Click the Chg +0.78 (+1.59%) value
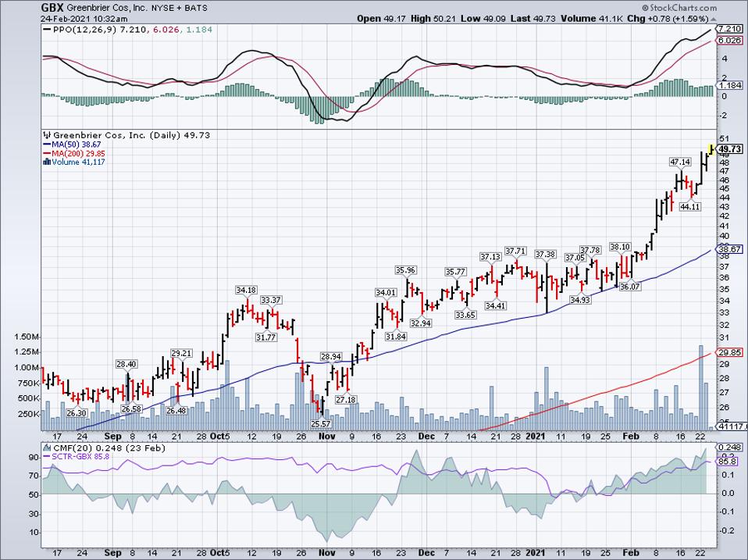 click(x=668, y=19)
